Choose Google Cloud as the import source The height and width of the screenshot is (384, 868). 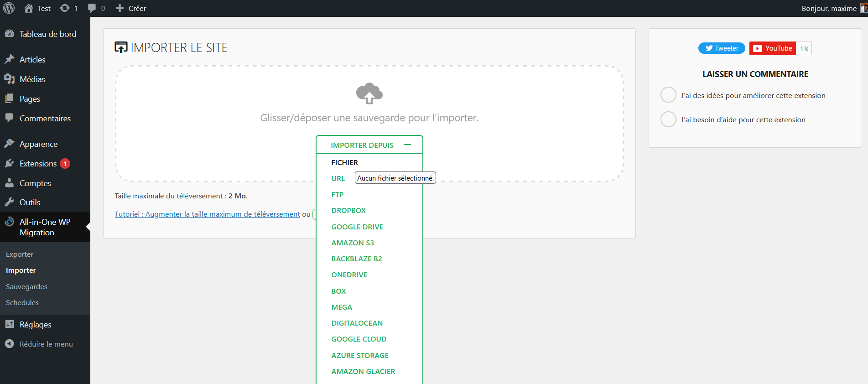pos(359,339)
